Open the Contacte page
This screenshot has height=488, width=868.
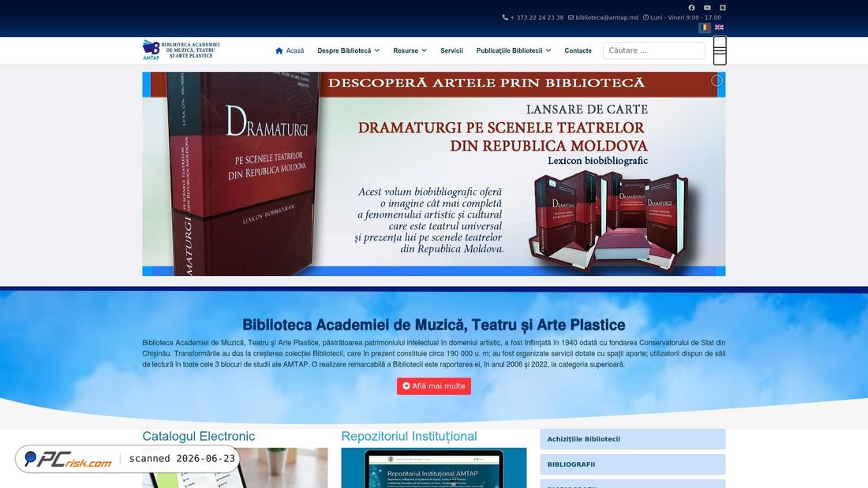pyautogui.click(x=578, y=50)
